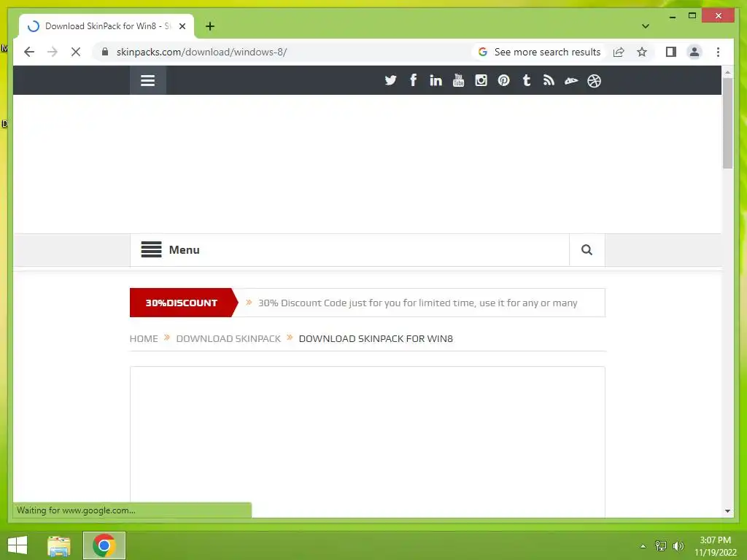Open the Pinterest social icon

click(x=503, y=80)
